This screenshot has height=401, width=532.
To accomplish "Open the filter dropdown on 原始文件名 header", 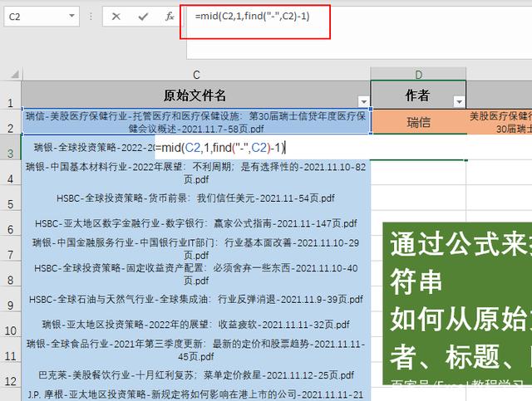I will pyautogui.click(x=363, y=101).
